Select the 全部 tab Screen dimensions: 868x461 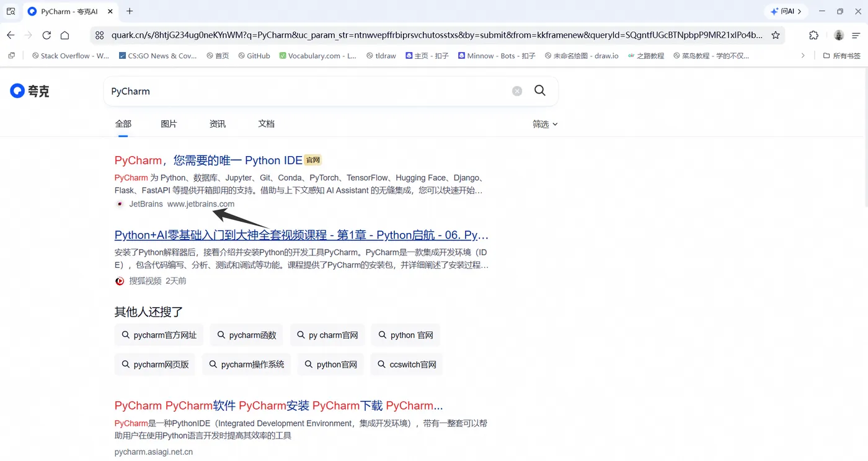[123, 124]
